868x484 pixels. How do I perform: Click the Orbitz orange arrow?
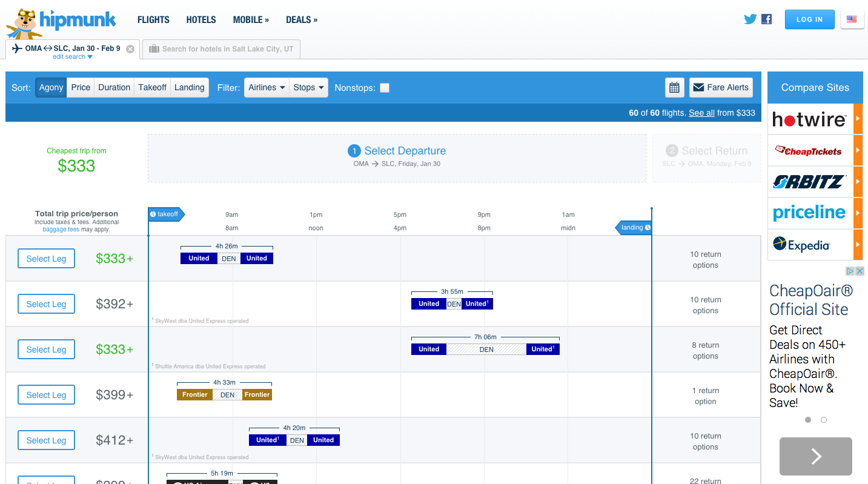click(858, 182)
